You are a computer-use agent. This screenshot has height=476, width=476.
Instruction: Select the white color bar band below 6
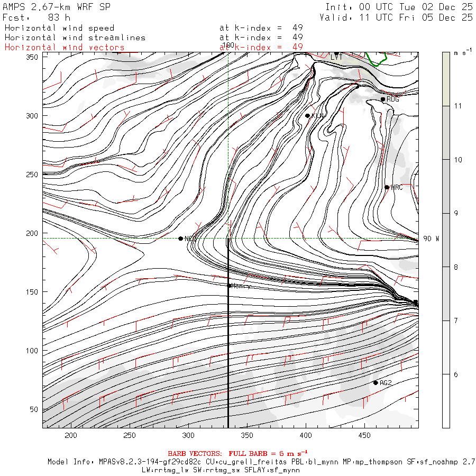(446, 401)
